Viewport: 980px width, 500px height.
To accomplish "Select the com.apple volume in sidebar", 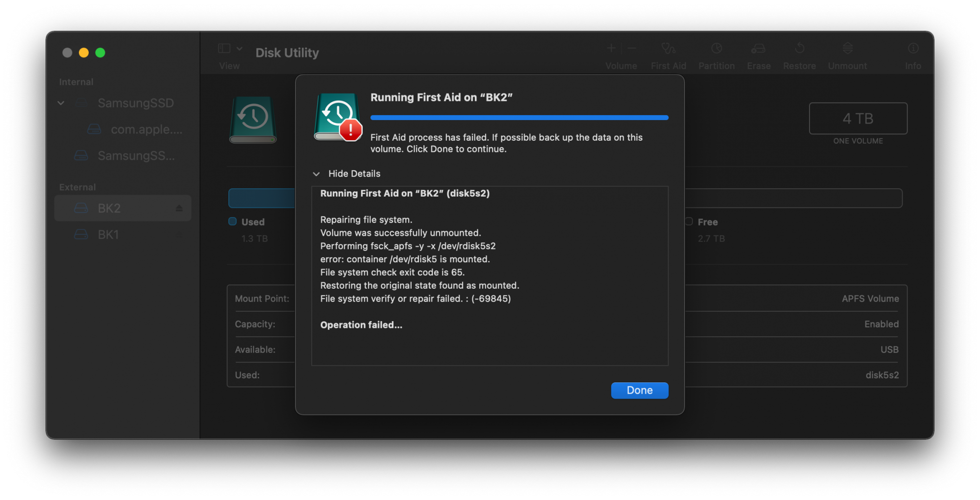I will (146, 129).
